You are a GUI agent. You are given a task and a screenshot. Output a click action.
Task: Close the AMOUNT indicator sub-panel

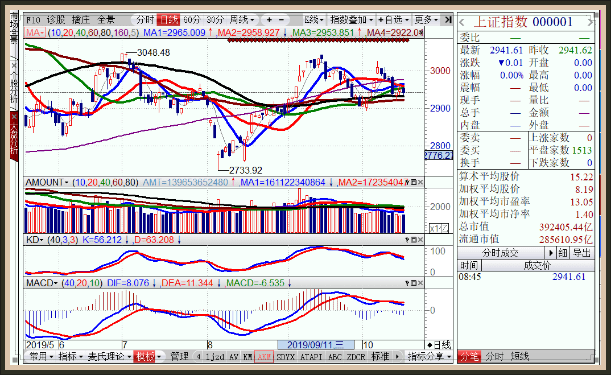pos(420,182)
